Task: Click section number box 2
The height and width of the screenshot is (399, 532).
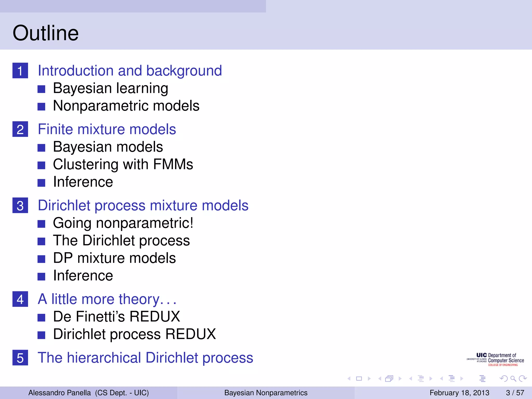Action: point(20,129)
